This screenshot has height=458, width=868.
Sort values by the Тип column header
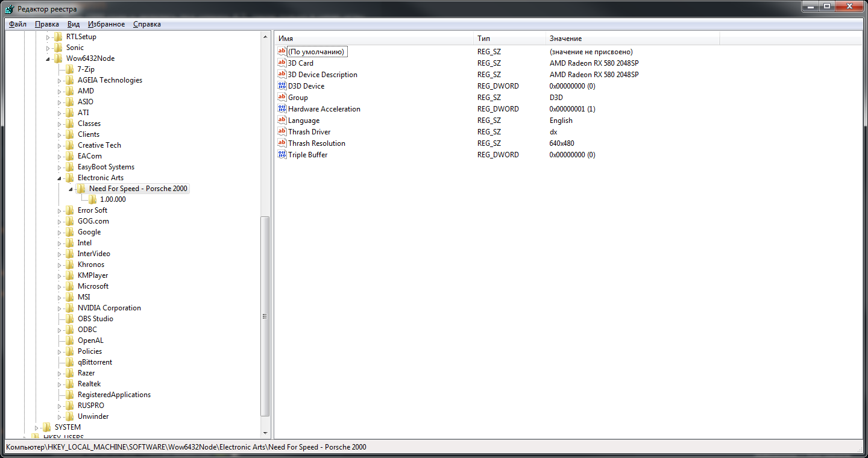[509, 39]
